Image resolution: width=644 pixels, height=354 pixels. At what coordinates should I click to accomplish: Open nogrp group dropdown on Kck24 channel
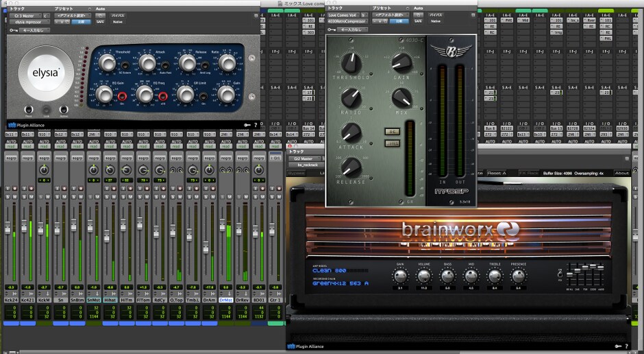[11, 158]
